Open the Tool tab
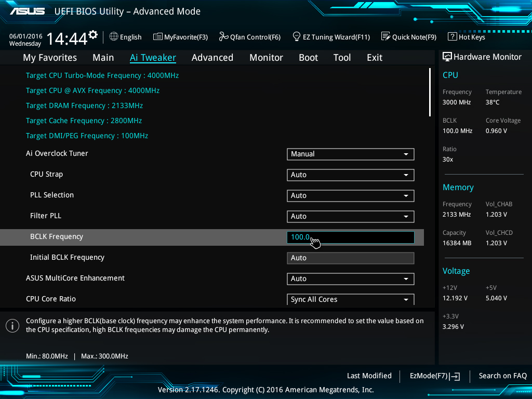This screenshot has width=532, height=399. click(x=342, y=58)
